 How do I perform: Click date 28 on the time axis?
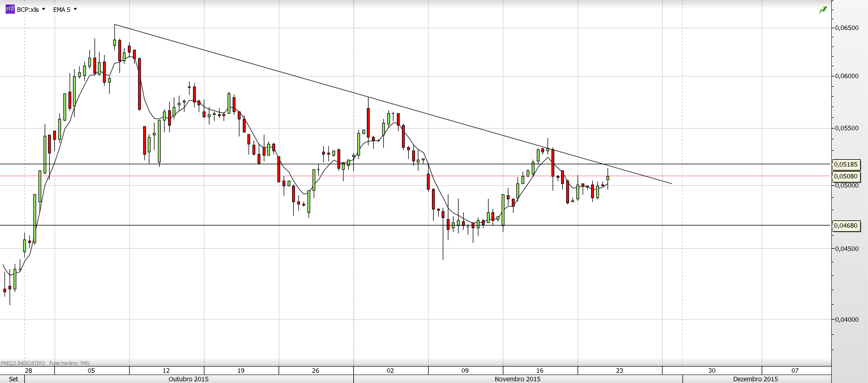28,371
